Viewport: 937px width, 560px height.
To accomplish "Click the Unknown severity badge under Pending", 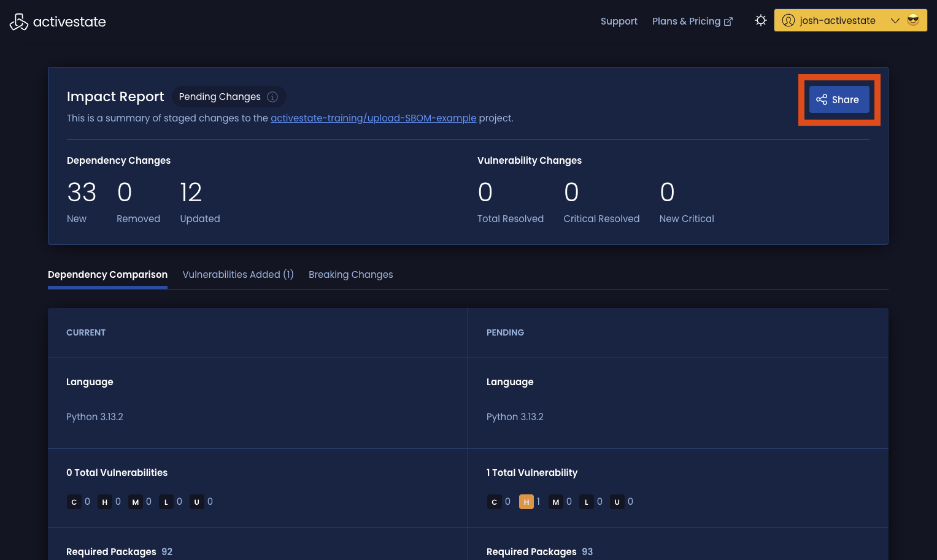I will pyautogui.click(x=617, y=502).
